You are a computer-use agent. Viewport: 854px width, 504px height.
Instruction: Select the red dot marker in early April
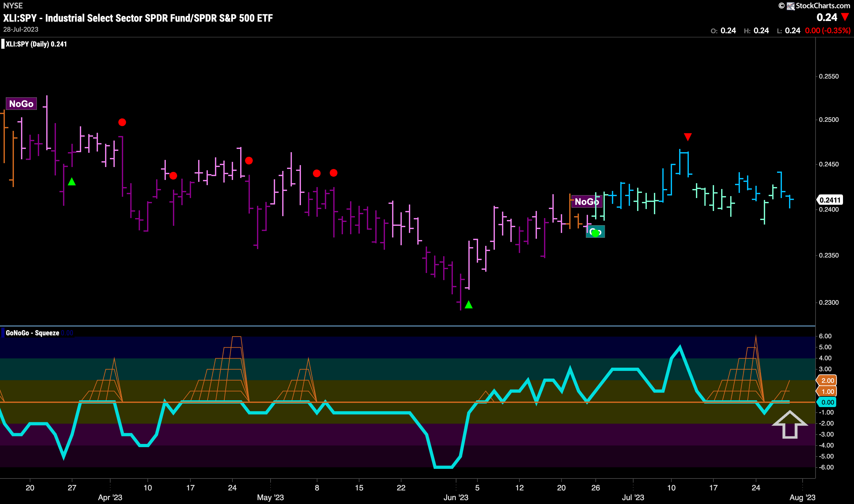[x=122, y=122]
